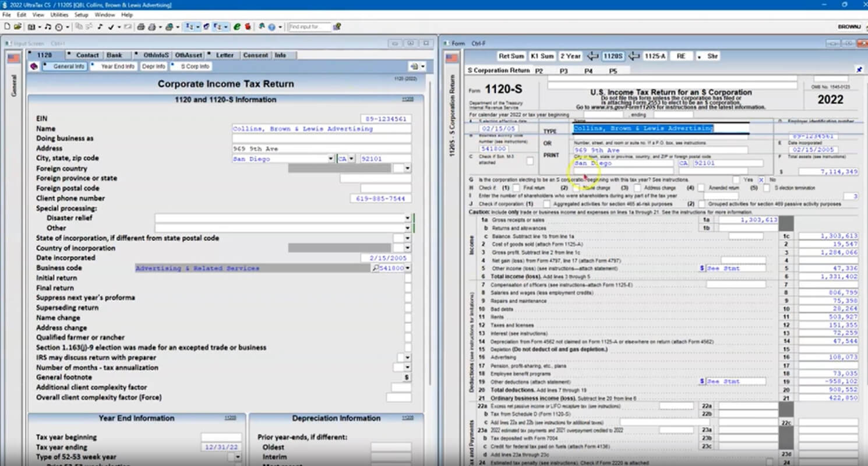Click the US flag icon in Form window
Viewport: 868px width, 466px height.
tap(451, 58)
